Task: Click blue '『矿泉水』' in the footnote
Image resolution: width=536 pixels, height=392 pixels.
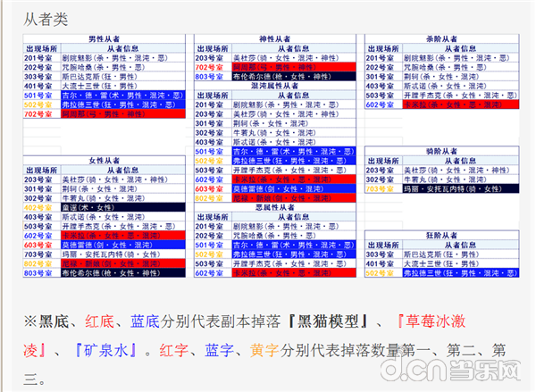Action: pos(106,350)
